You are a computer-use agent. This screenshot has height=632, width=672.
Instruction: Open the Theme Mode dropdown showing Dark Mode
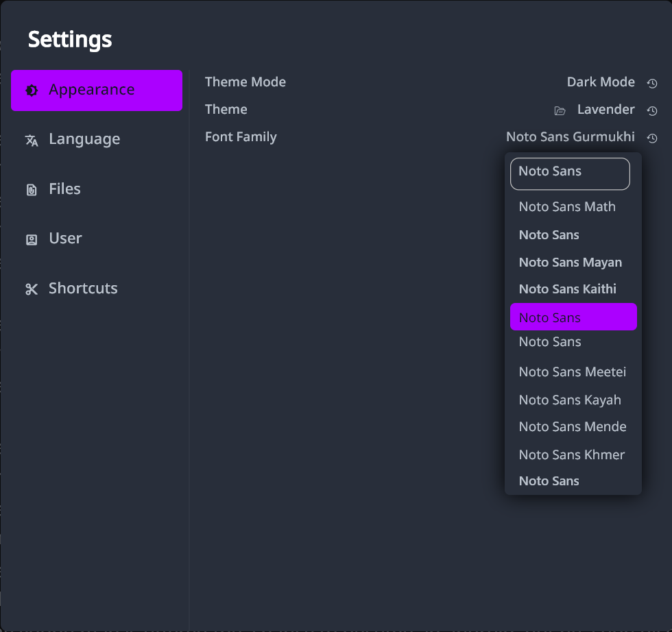[x=601, y=82]
